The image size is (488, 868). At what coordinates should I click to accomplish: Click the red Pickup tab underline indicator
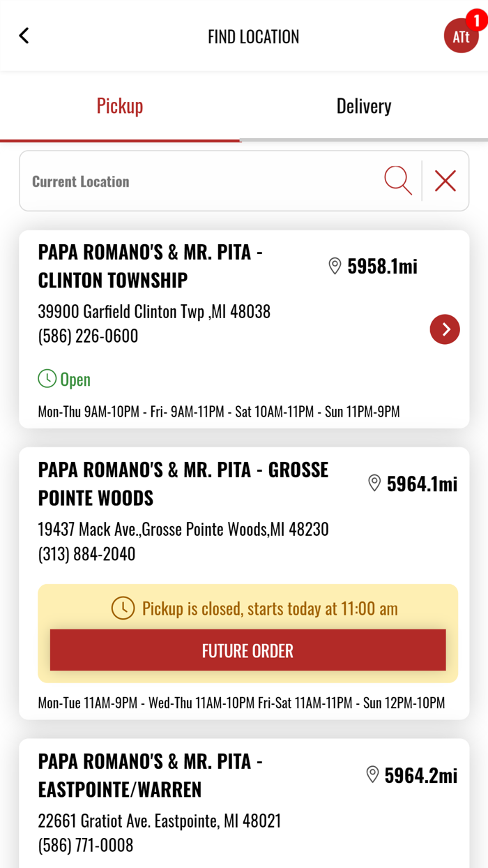(x=120, y=140)
